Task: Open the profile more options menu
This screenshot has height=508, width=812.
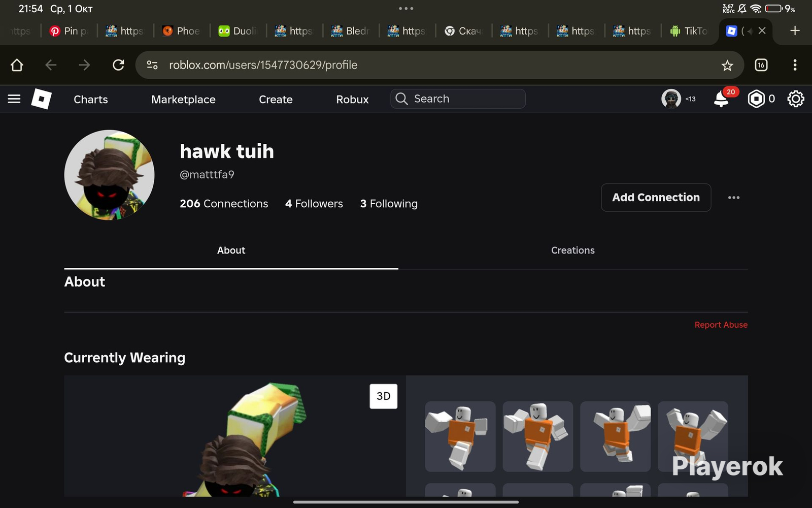Action: click(x=733, y=198)
